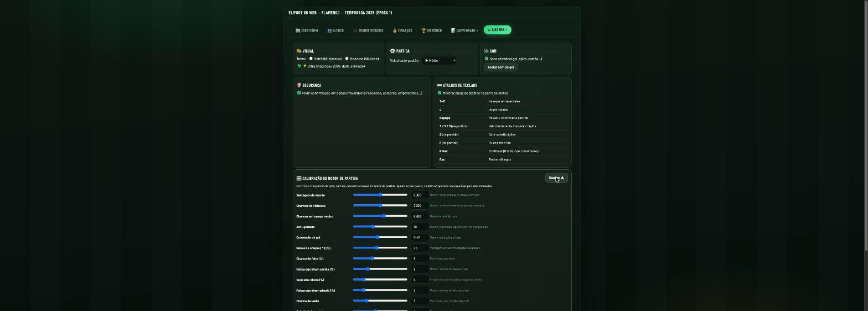Collapse calibration section with Ocultar
Viewport: 868px width, 311px height.
point(556,178)
